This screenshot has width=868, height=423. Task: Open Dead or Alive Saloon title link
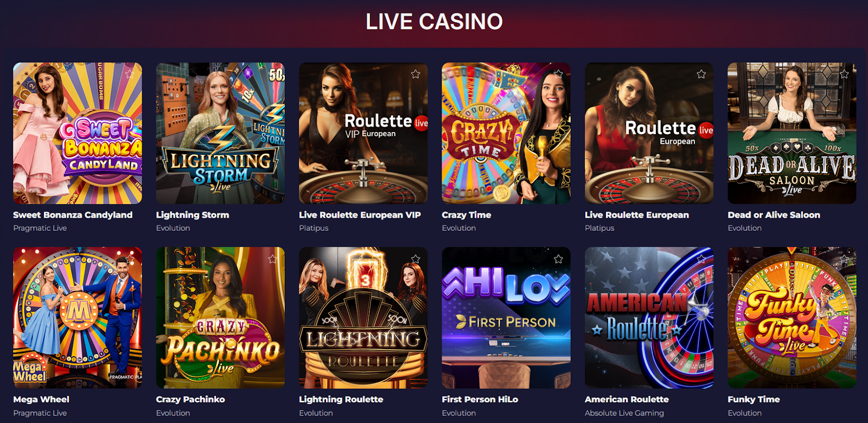(x=774, y=215)
